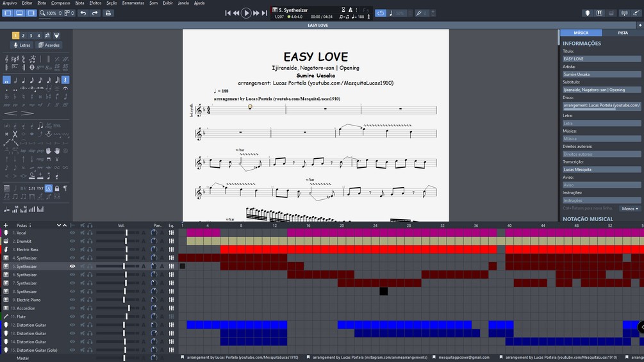Apply the dead note X effect
644x362 pixels.
(15, 134)
